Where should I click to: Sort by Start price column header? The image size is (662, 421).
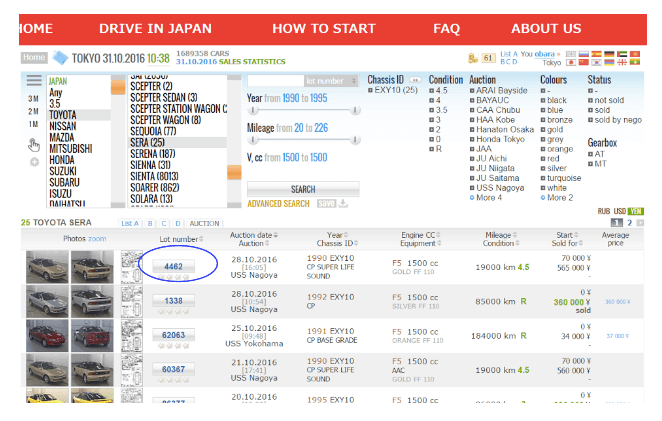click(567, 235)
